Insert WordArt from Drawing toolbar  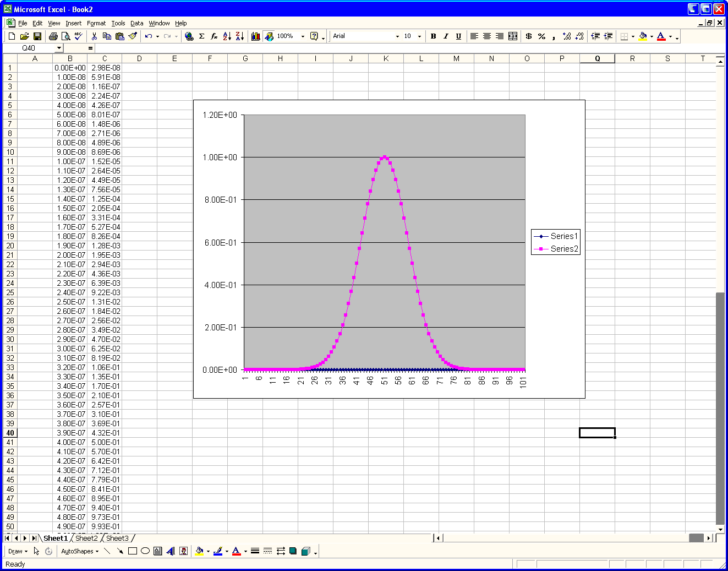click(x=171, y=551)
